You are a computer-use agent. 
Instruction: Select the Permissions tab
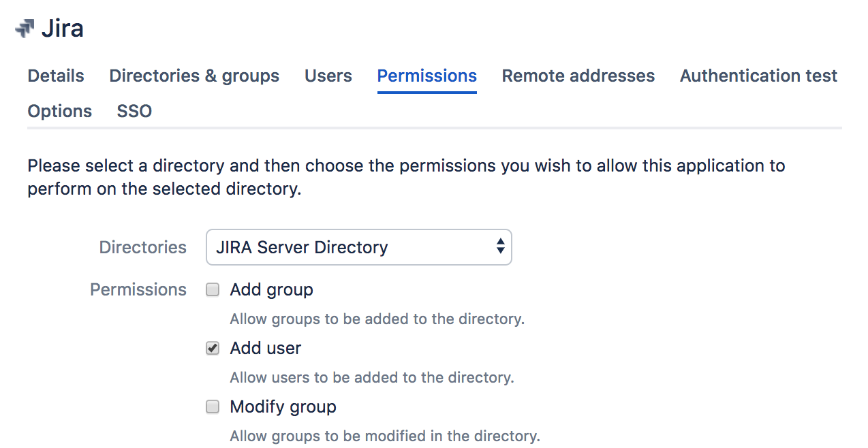click(x=427, y=76)
